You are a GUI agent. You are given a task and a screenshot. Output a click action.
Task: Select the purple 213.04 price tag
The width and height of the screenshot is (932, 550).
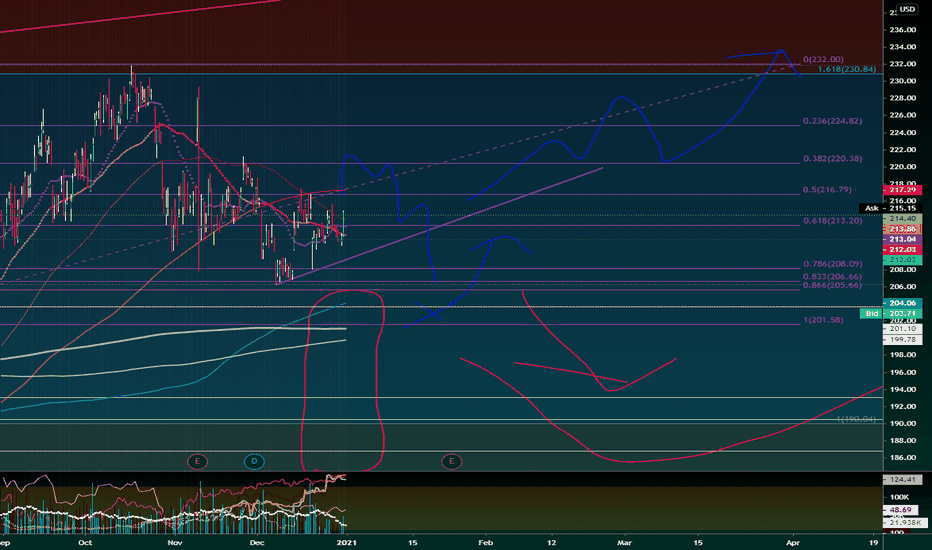(x=903, y=240)
